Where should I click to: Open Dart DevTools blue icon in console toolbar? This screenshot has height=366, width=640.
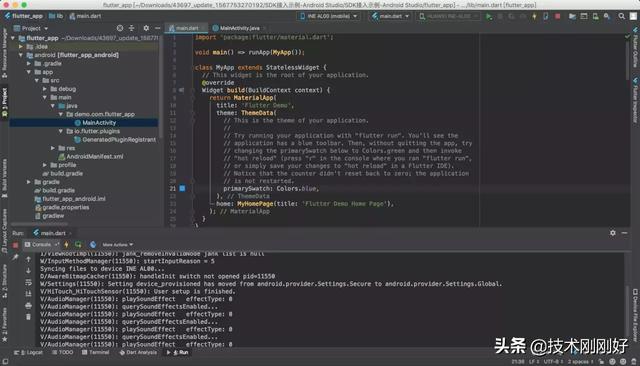point(93,245)
